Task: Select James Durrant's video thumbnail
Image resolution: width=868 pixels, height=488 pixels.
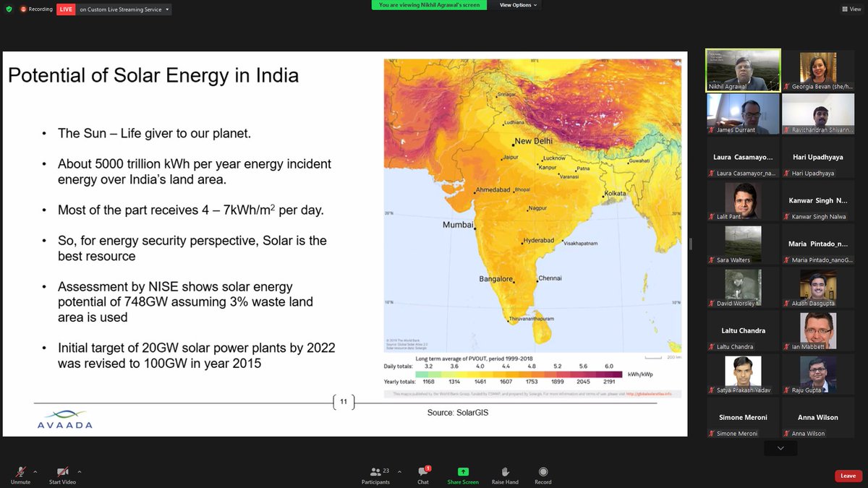Action: tap(744, 114)
